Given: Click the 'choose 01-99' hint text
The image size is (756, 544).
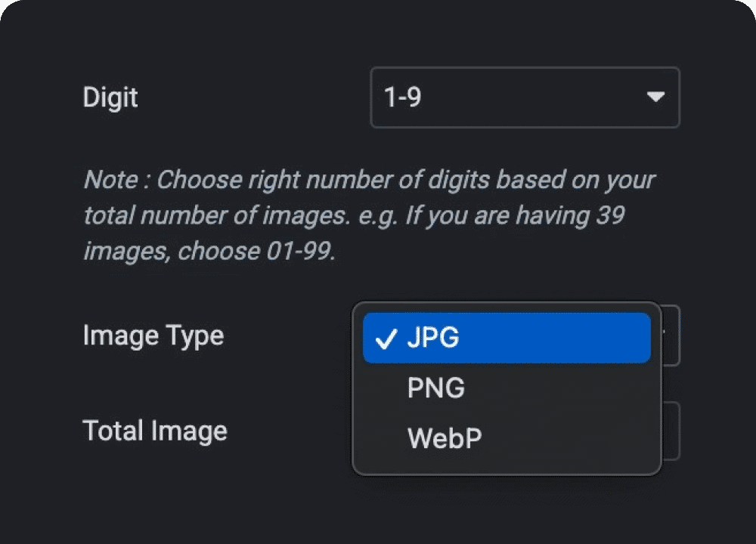Looking at the screenshot, I should (256, 252).
